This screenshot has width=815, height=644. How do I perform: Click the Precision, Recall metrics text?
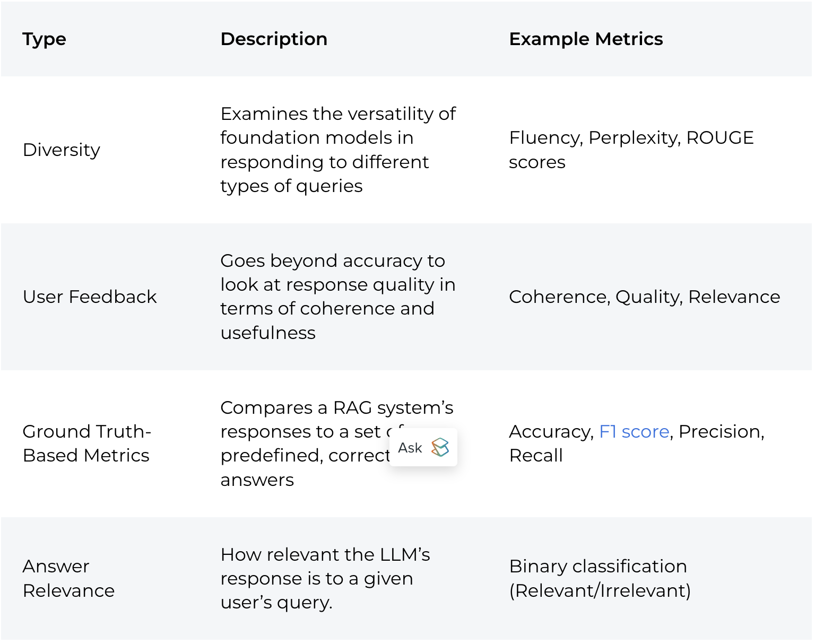[x=721, y=432]
